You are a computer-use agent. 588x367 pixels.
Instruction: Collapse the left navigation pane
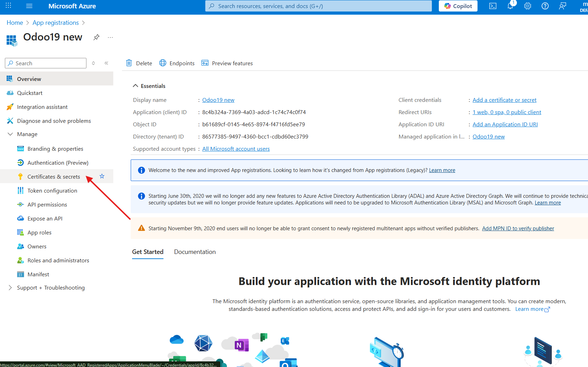106,63
